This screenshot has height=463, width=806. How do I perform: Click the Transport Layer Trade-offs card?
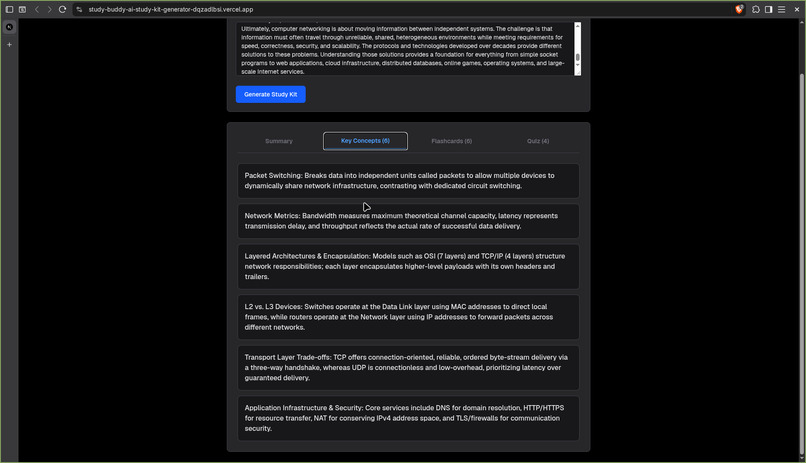pos(408,367)
